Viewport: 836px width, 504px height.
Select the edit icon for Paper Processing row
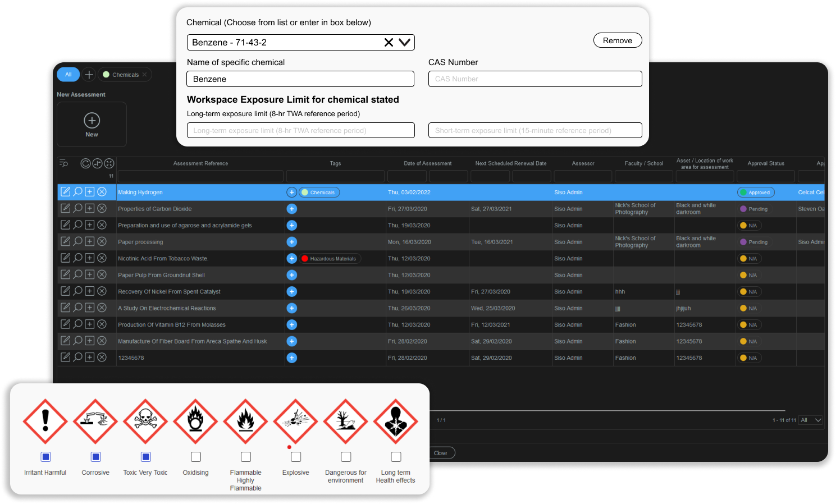[66, 241]
